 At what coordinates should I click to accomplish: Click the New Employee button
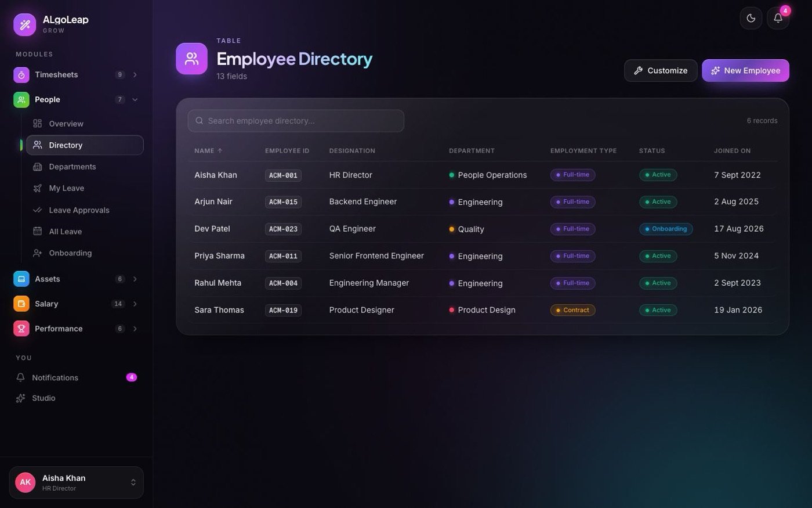(x=745, y=71)
